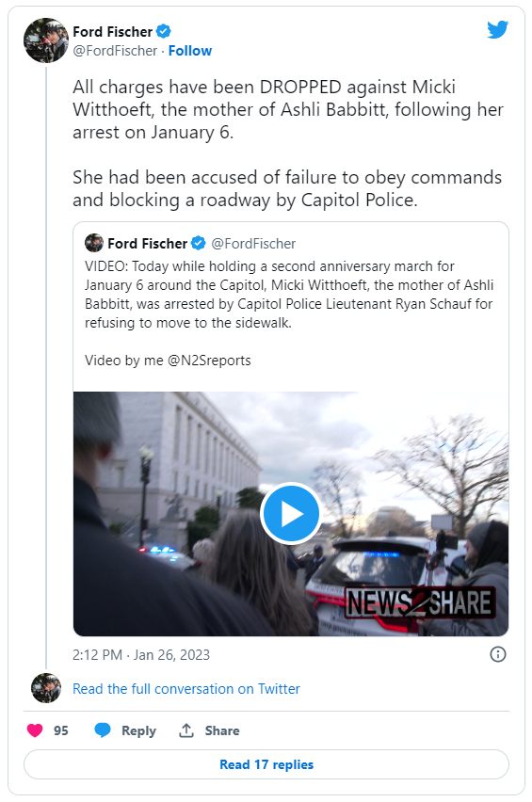Open the quoted tweet text about second anniversary march

point(289,295)
